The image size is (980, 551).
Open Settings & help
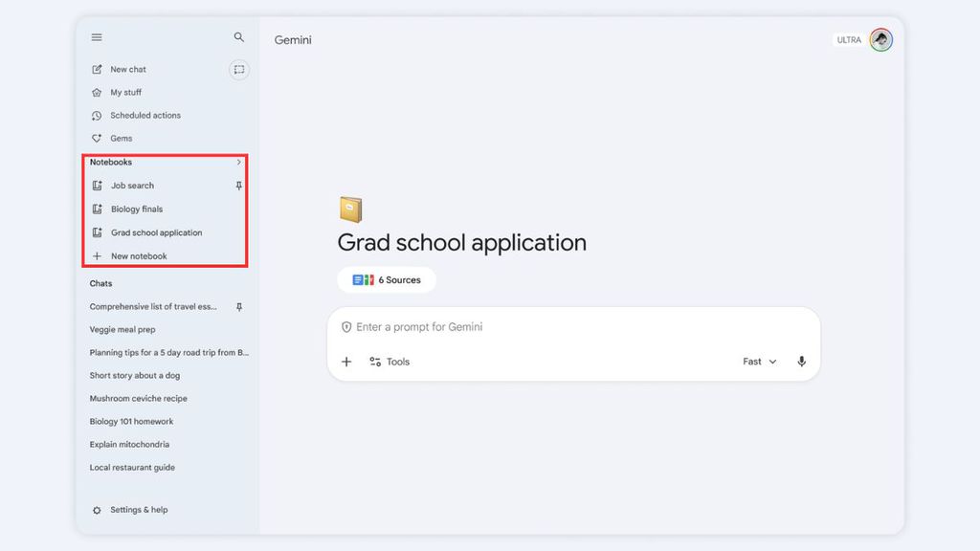coord(138,510)
